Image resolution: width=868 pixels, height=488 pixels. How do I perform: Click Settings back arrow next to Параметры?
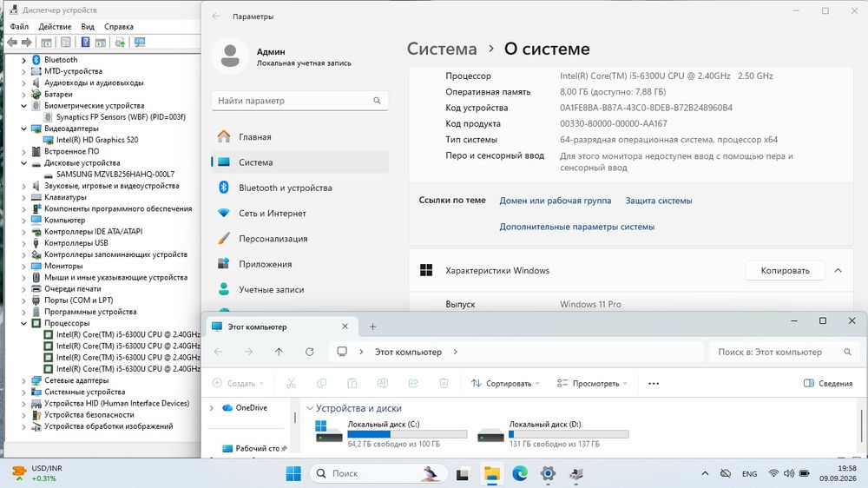pyautogui.click(x=216, y=16)
